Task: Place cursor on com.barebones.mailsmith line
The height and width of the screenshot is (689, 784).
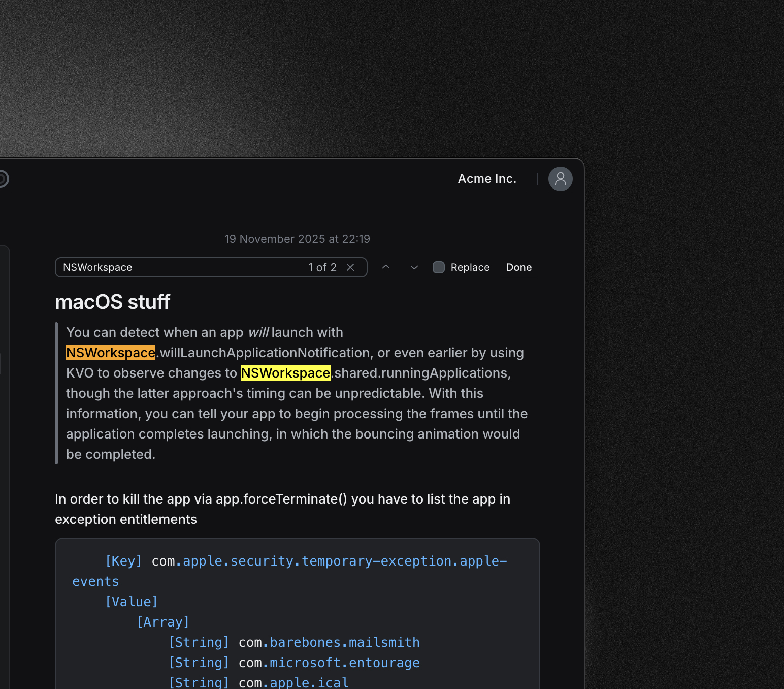Action: pyautogui.click(x=329, y=642)
